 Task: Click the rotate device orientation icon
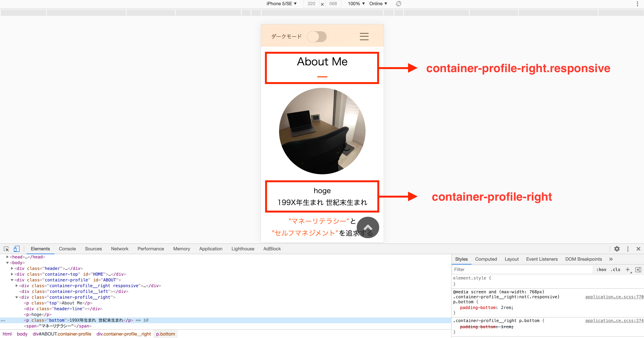click(398, 4)
